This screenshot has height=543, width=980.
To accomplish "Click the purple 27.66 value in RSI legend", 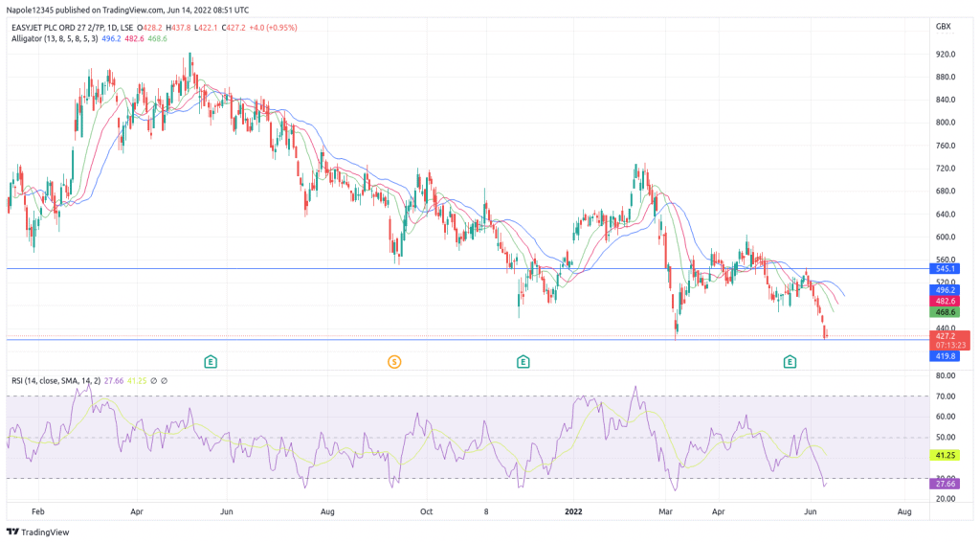I will point(114,380).
